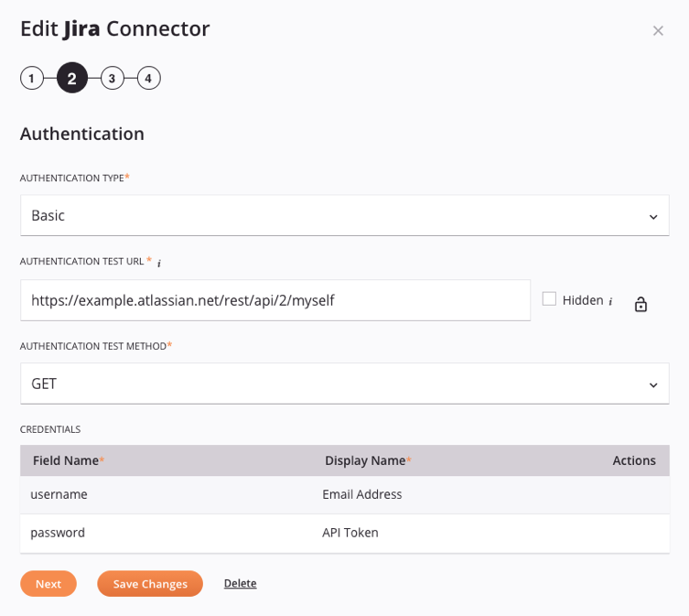Open the Authentication Type dropdown showing Basic
The height and width of the screenshot is (616, 689).
pos(344,216)
